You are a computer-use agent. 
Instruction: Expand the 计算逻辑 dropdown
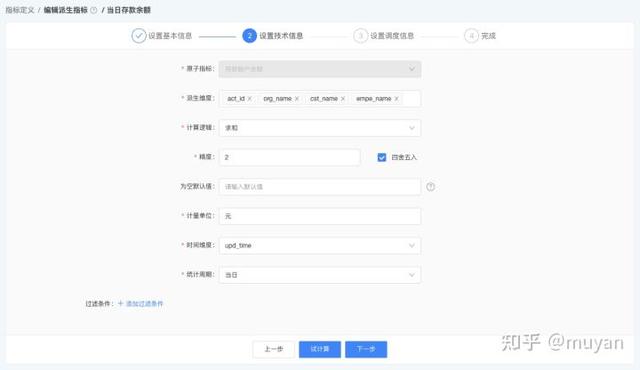point(320,128)
